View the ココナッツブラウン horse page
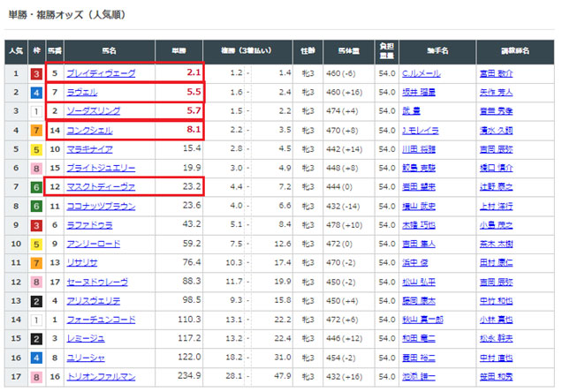This screenshot has width=562, height=392. click(99, 205)
